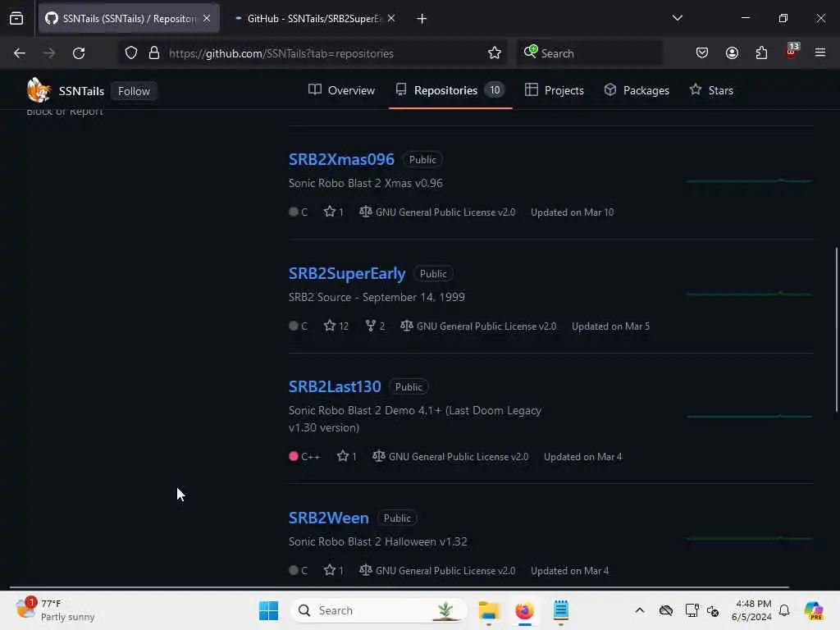Click 'Sonic Robo Blast 2 Xmas v0.96' description
This screenshot has width=840, height=630.
pos(365,183)
